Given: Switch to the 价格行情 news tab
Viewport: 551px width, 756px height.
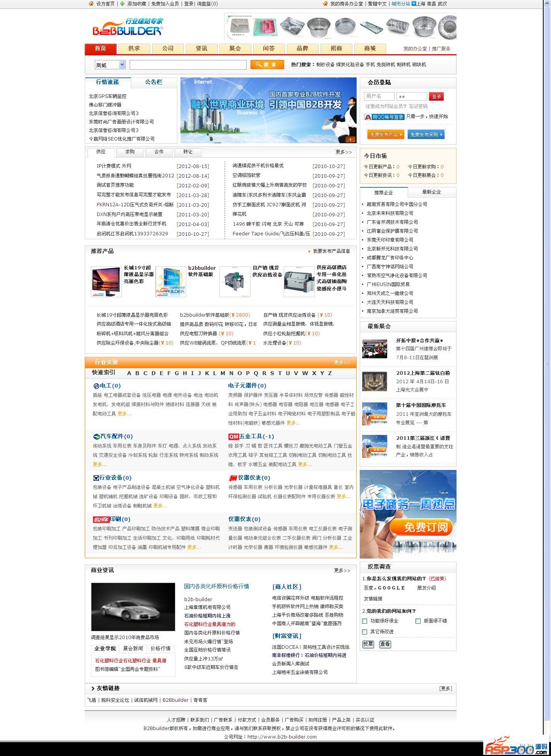Looking at the screenshot, I should tap(160, 649).
